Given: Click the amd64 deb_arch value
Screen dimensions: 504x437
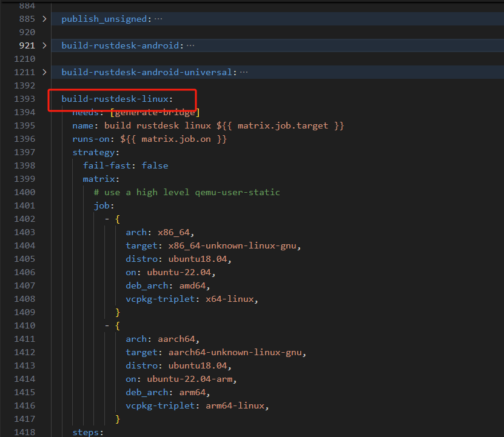Looking at the screenshot, I should (192, 285).
